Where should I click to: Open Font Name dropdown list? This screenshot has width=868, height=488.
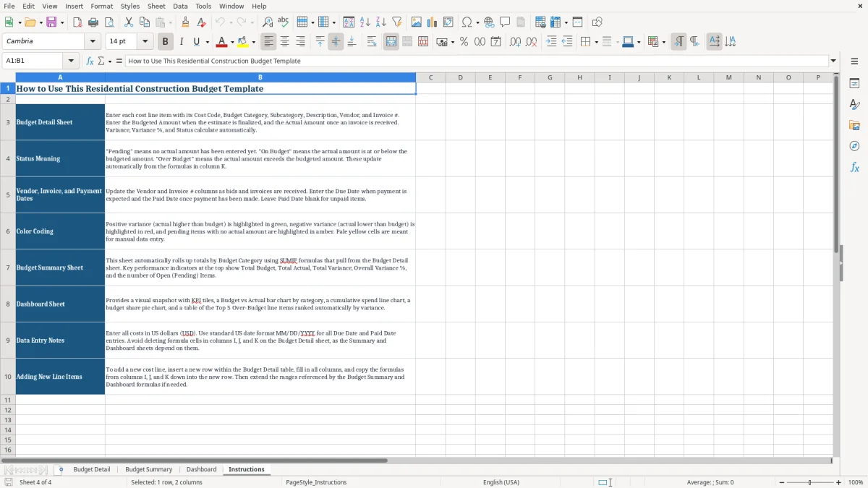(92, 42)
